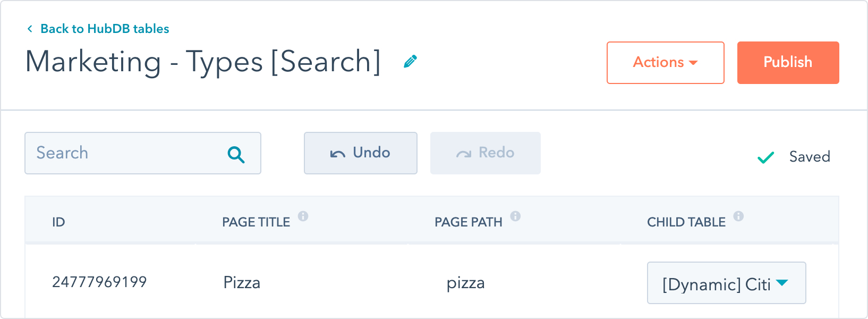This screenshot has width=868, height=319.
Task: Click the pencil icon to edit table name
Action: click(x=410, y=62)
